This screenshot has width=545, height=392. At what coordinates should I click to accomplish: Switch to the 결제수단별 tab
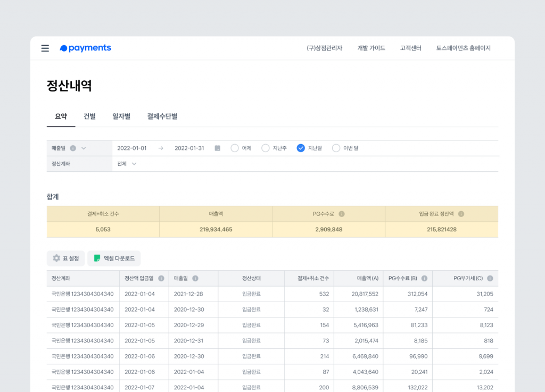[x=162, y=116]
